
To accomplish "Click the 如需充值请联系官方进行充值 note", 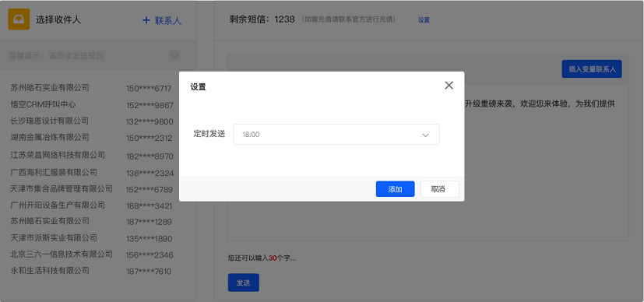I will tap(348, 19).
